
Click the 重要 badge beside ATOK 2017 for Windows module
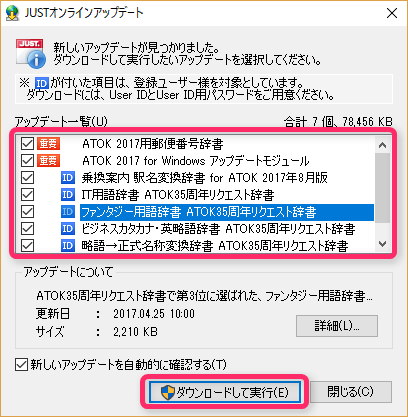pyautogui.click(x=49, y=161)
